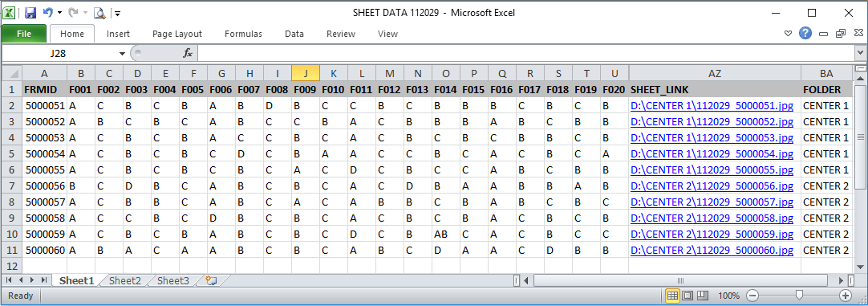This screenshot has height=306, width=868.
Task: Switch to Page Layout view icon
Action: tap(688, 296)
